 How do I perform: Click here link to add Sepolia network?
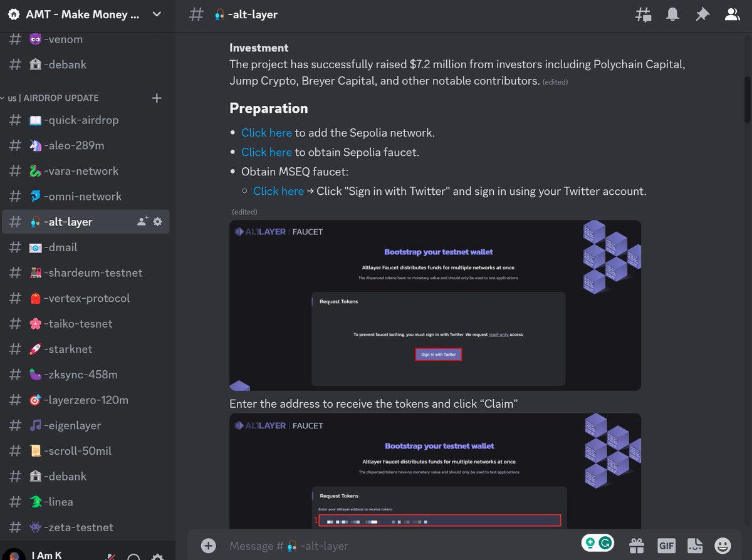pyautogui.click(x=266, y=133)
